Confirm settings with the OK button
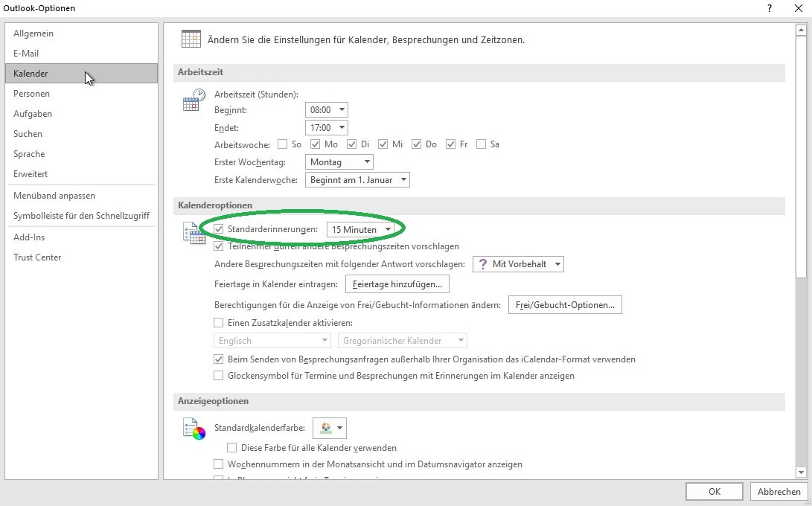 (x=715, y=492)
